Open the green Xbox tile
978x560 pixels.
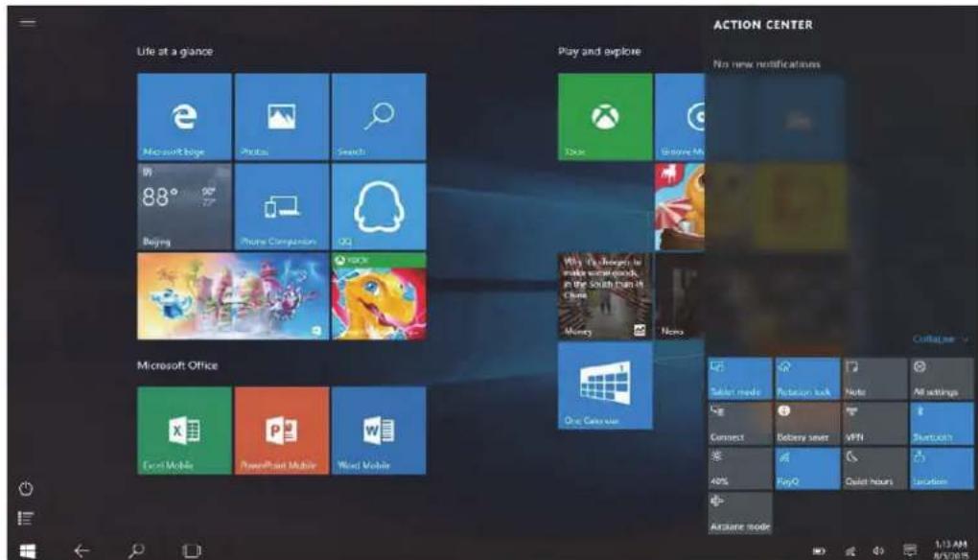tap(605, 117)
